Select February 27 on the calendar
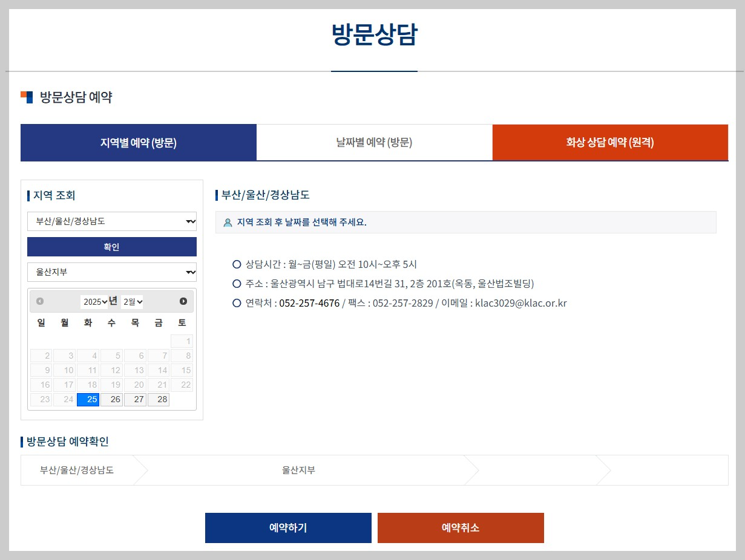This screenshot has height=560, width=745. pos(135,400)
